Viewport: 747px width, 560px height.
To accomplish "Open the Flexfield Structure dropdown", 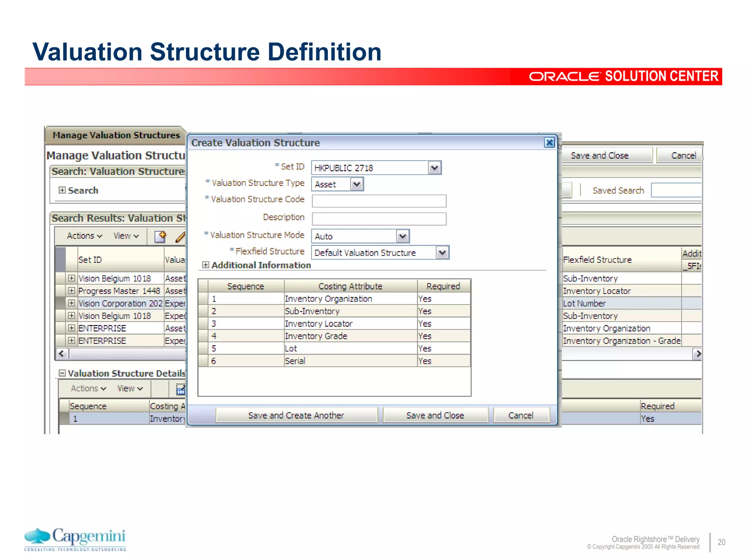I will (x=442, y=253).
